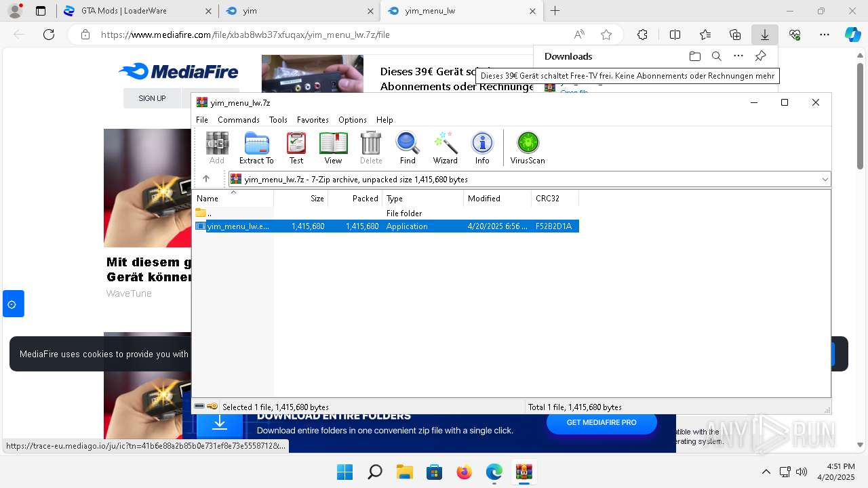Click the Extract To toolbar icon in WinRAR
868x488 pixels.
(256, 148)
